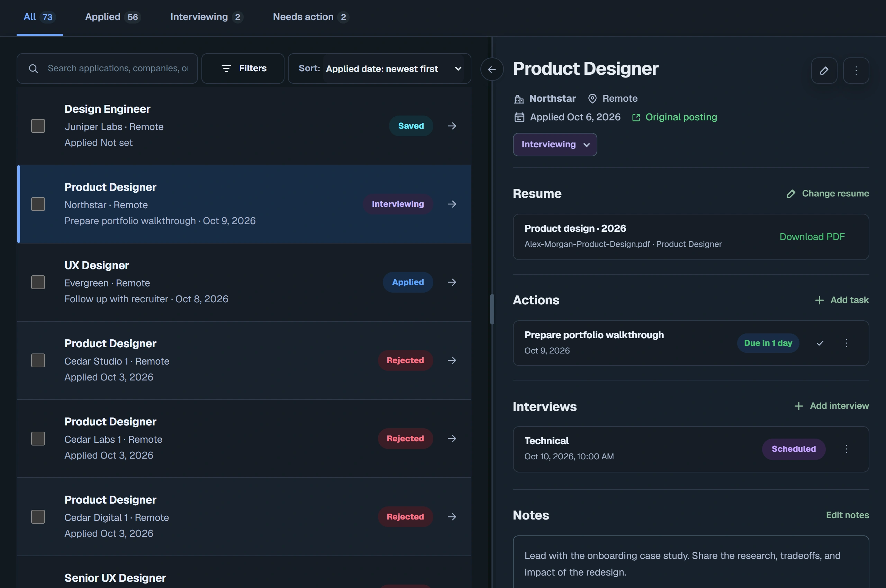Image resolution: width=886 pixels, height=588 pixels.
Task: Click the search magnifier icon
Action: click(34, 68)
